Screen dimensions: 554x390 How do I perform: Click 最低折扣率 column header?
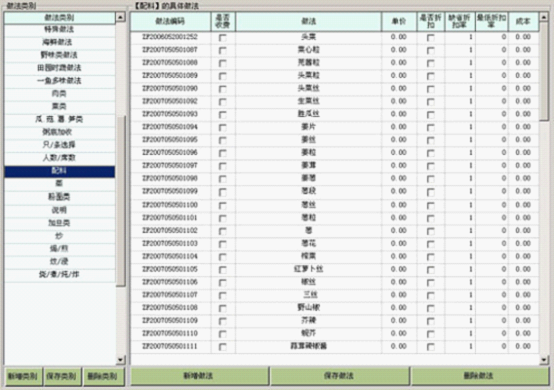click(x=491, y=22)
